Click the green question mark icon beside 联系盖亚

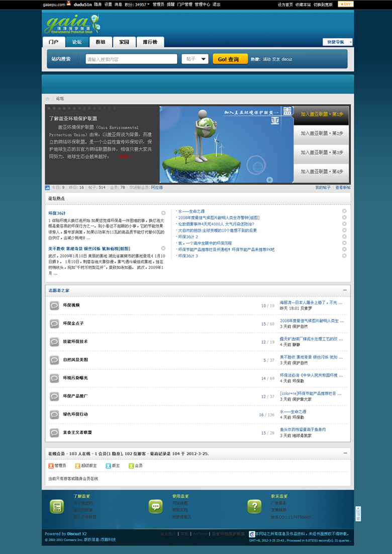(254, 507)
